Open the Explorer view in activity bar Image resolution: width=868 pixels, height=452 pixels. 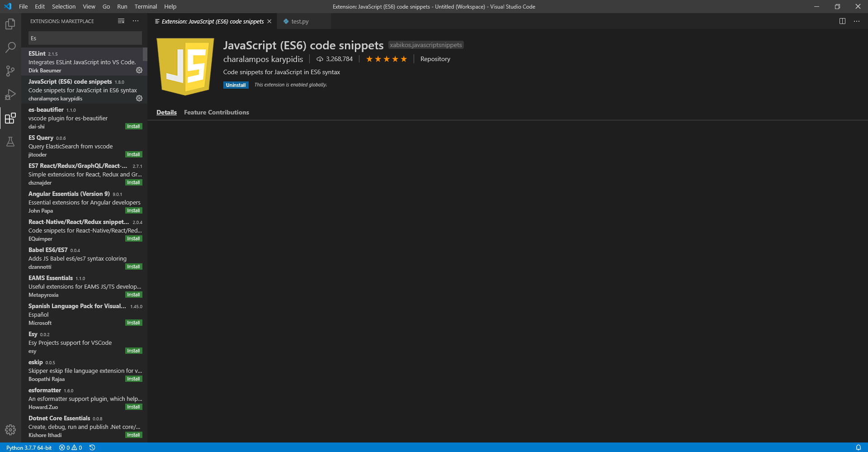[x=10, y=24]
